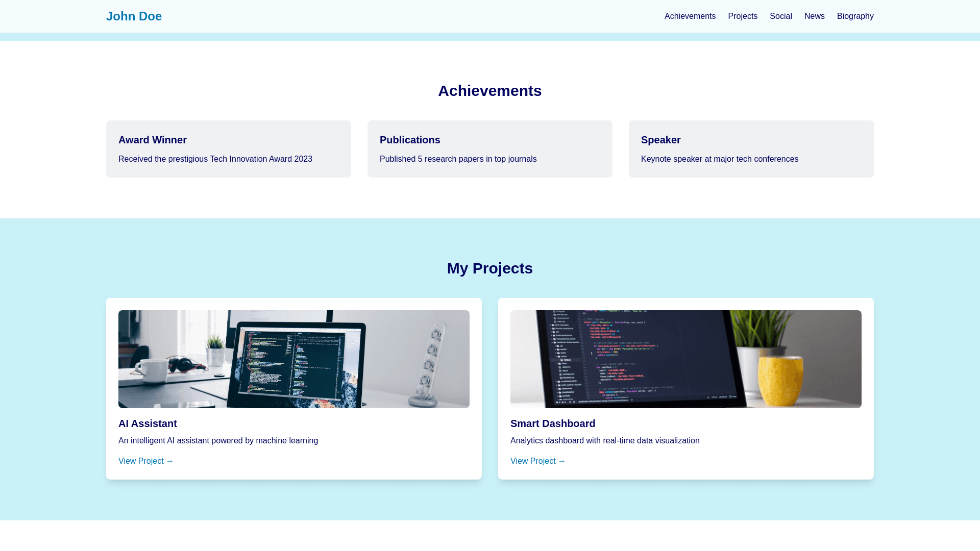Select the Publications achievement card
The width and height of the screenshot is (980, 551).
click(489, 148)
